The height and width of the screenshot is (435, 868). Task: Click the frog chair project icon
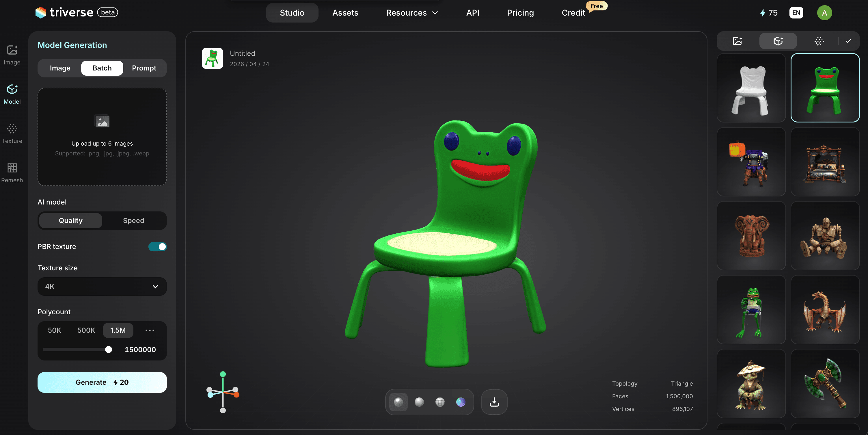(212, 58)
